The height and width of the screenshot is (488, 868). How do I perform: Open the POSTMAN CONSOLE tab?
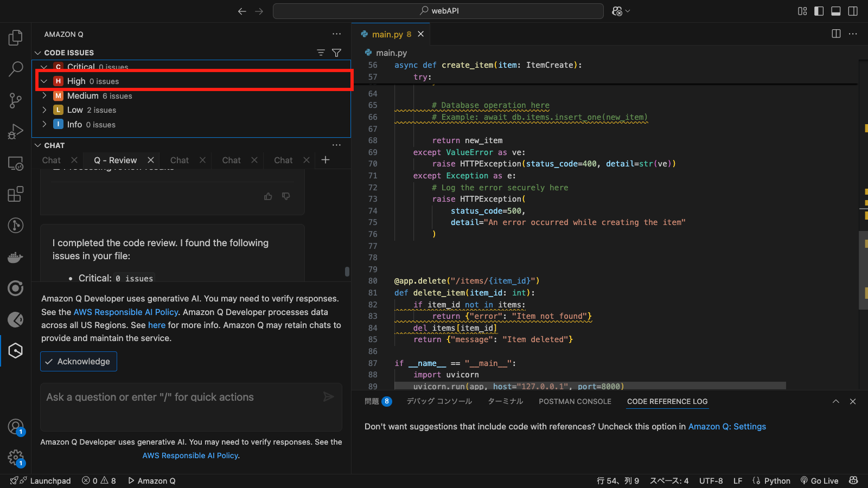(575, 401)
